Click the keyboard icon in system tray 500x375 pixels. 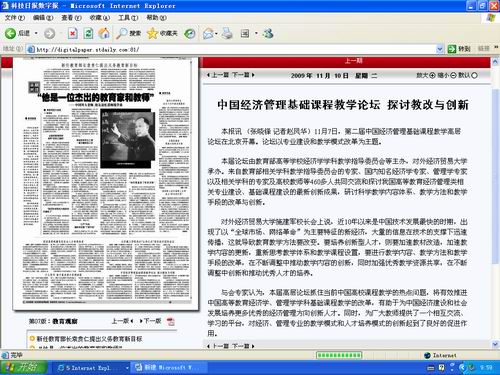(x=431, y=368)
